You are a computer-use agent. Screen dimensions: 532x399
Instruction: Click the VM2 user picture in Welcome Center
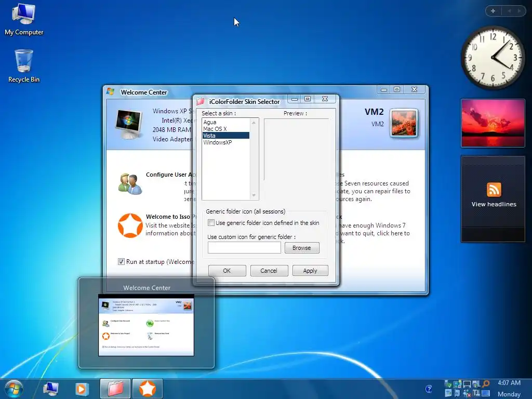coord(404,123)
